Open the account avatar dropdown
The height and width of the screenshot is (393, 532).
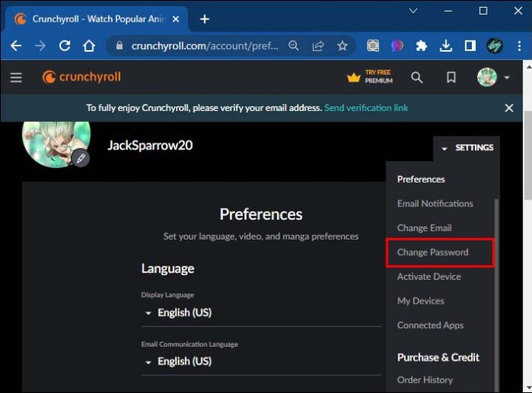click(x=493, y=77)
